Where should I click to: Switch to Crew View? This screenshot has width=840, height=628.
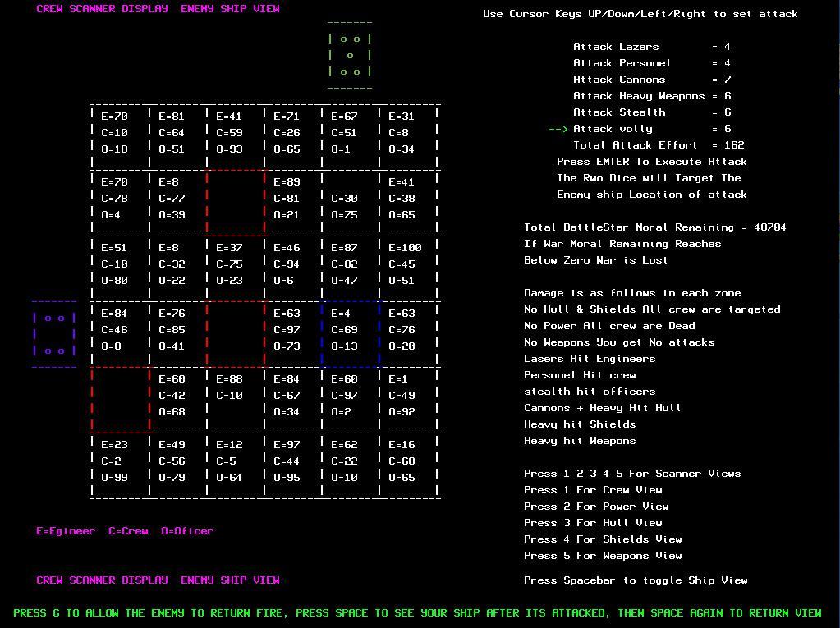coord(592,490)
